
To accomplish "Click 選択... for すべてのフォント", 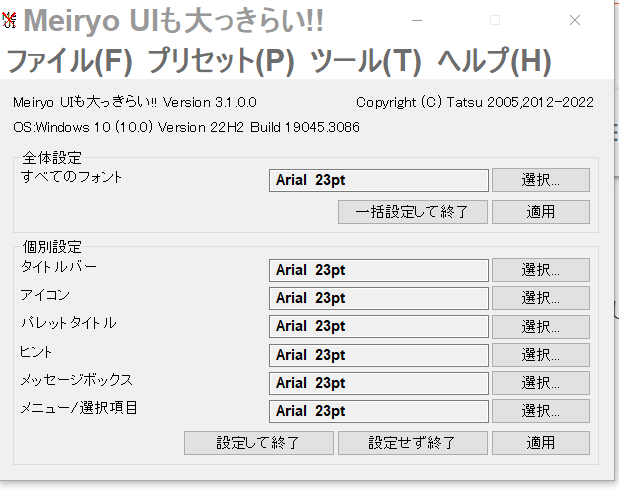I will pos(541,180).
